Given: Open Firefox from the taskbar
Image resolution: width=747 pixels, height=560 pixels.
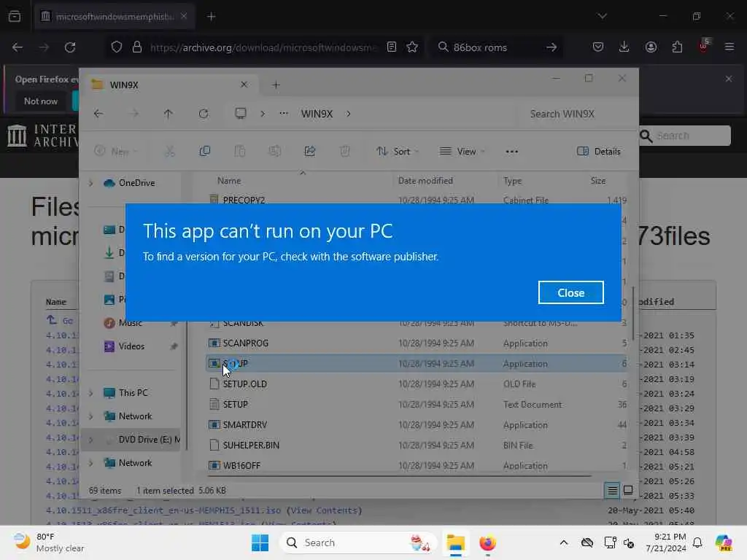Looking at the screenshot, I should [x=488, y=542].
